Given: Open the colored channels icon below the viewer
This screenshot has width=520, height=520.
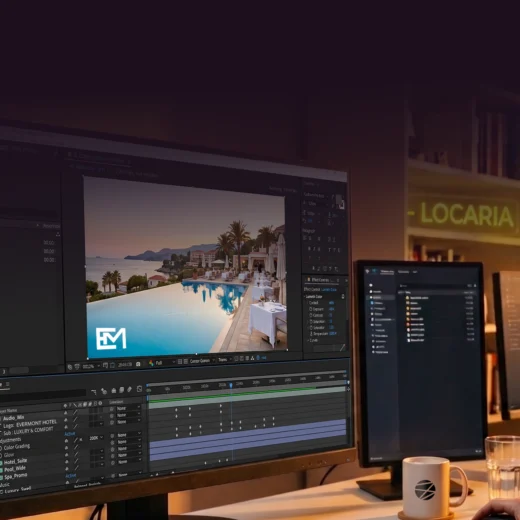Looking at the screenshot, I should click(x=151, y=363).
